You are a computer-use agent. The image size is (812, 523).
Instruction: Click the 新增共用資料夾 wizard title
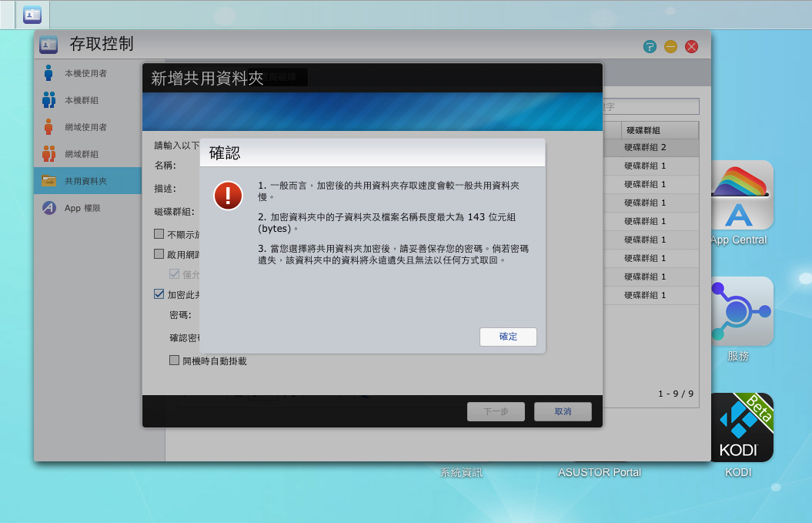click(207, 79)
